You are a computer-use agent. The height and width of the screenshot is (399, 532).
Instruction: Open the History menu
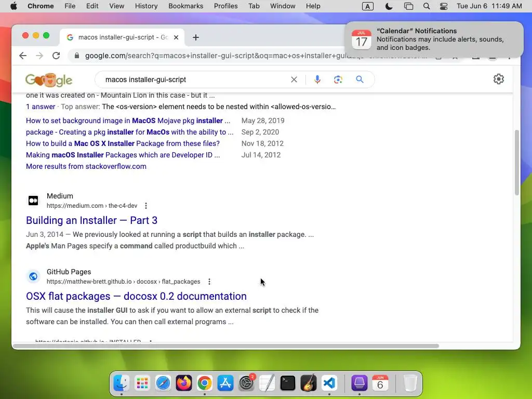[146, 6]
